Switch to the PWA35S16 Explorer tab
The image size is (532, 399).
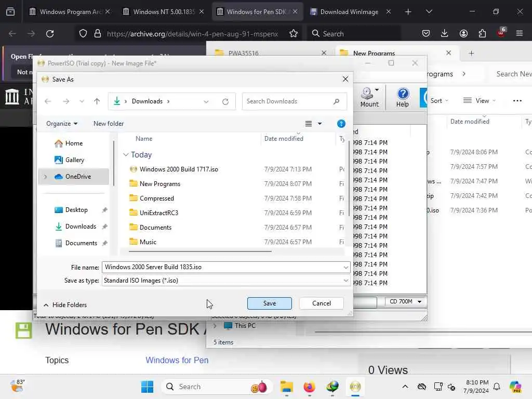243,54
